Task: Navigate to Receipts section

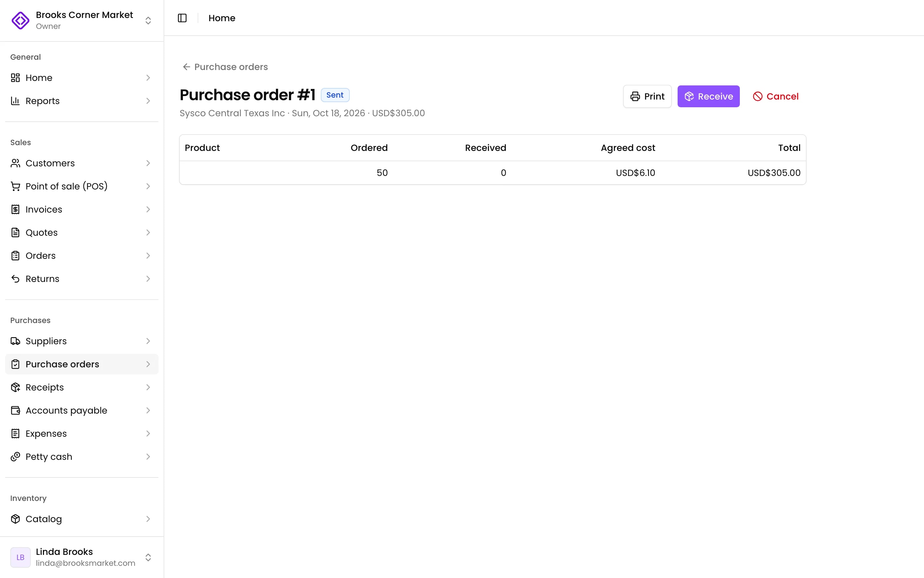Action: (x=82, y=387)
